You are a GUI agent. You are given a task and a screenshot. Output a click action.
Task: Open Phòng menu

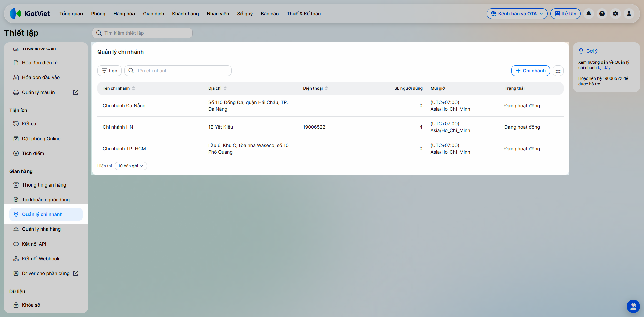click(98, 14)
